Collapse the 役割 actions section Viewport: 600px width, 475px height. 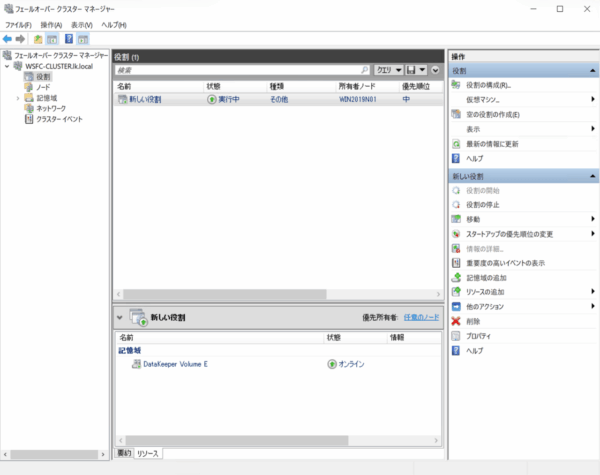coord(592,70)
